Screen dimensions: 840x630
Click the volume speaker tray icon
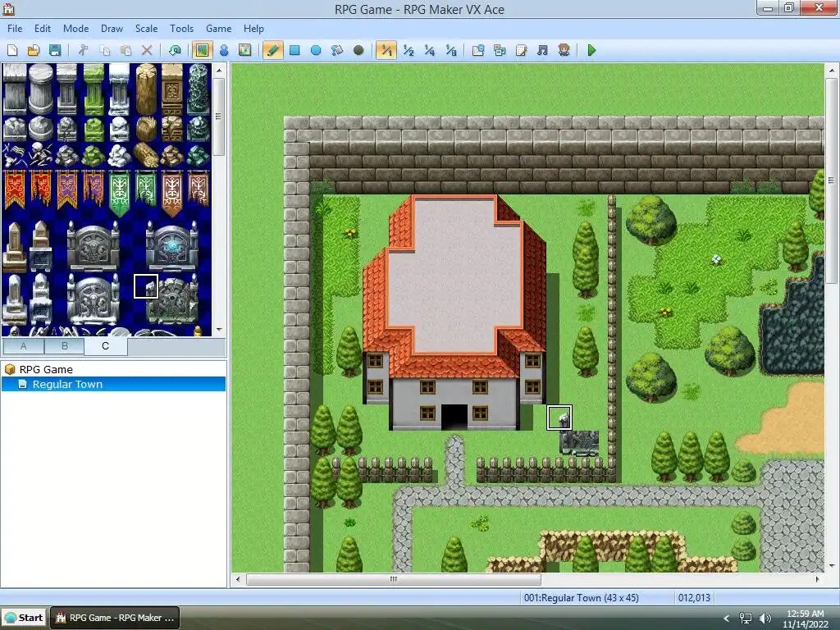[x=765, y=619]
